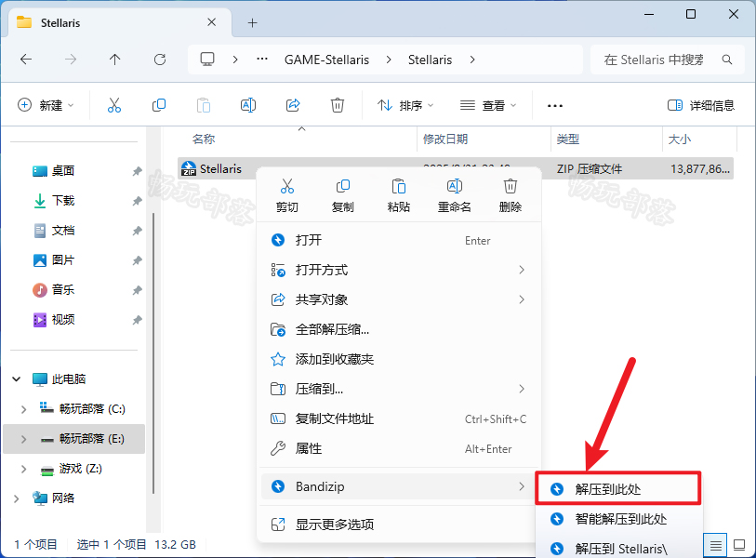Screen dimensions: 756x558
Task: Click the Rename icon in toolbar
Action: click(248, 105)
